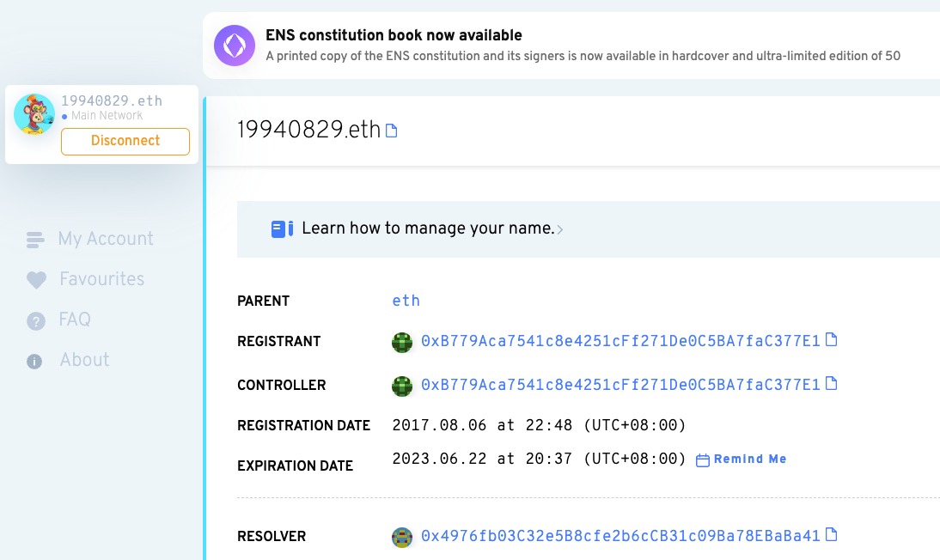Open the About sidebar item
The image size is (940, 560).
[84, 360]
